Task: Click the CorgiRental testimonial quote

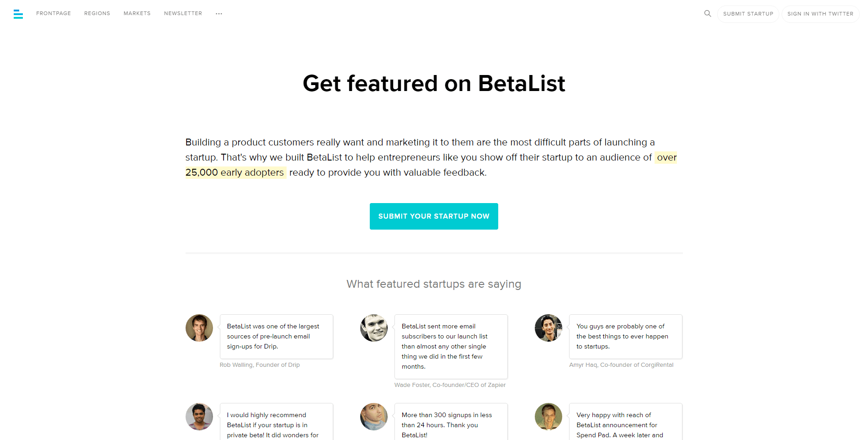Action: [625, 336]
